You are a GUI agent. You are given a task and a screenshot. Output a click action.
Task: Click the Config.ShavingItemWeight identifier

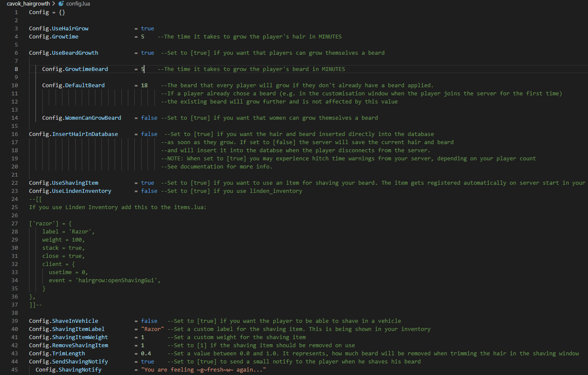pyautogui.click(x=68, y=337)
